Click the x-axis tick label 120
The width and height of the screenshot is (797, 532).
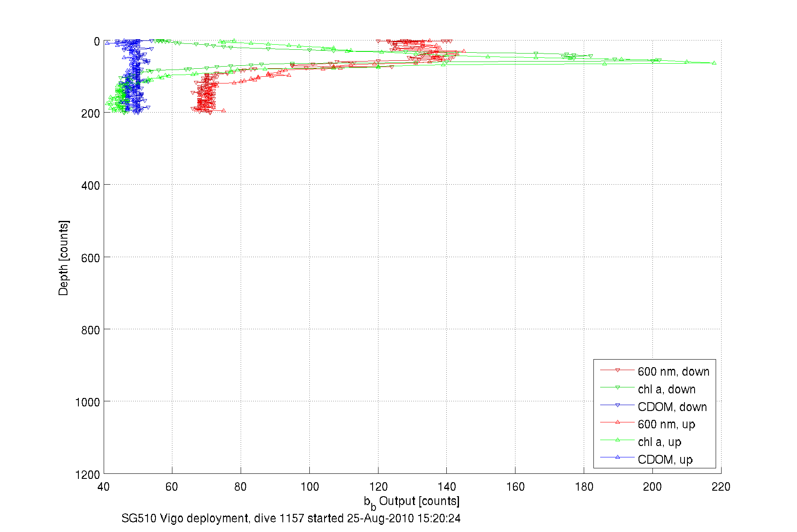378,487
